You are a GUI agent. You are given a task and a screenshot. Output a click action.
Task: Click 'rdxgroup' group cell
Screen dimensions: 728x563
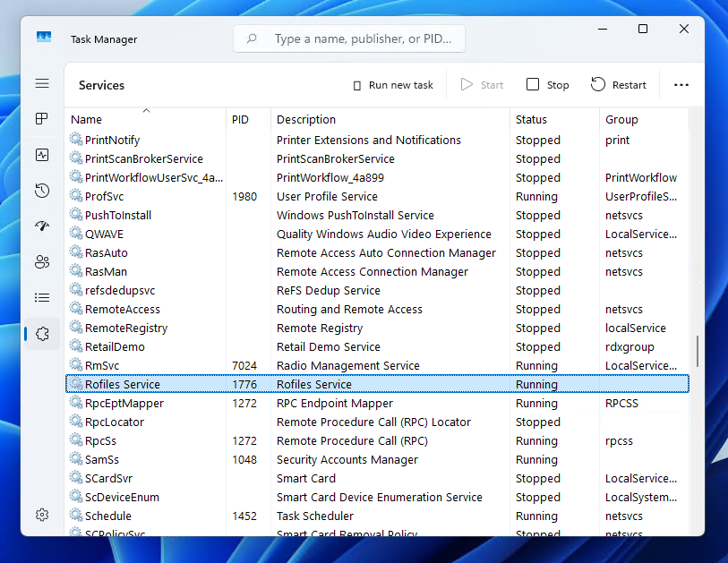(630, 347)
